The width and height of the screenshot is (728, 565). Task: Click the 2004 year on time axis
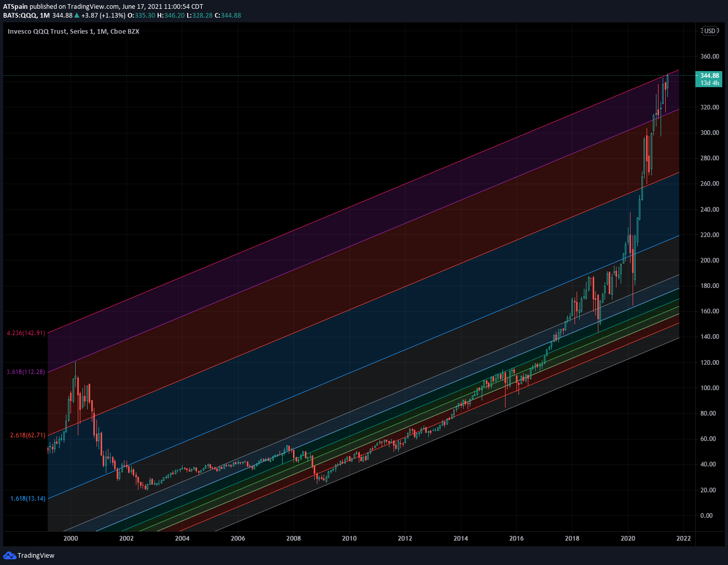(182, 539)
